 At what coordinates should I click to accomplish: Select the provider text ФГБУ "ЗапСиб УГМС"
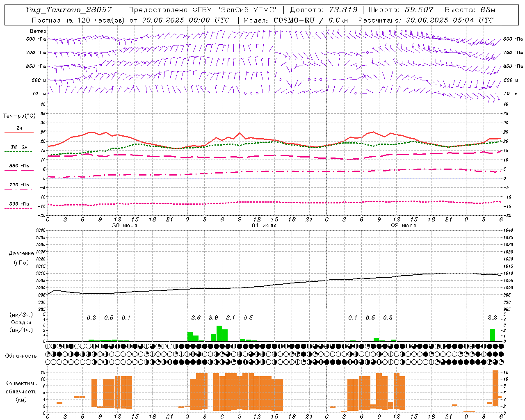(x=235, y=10)
